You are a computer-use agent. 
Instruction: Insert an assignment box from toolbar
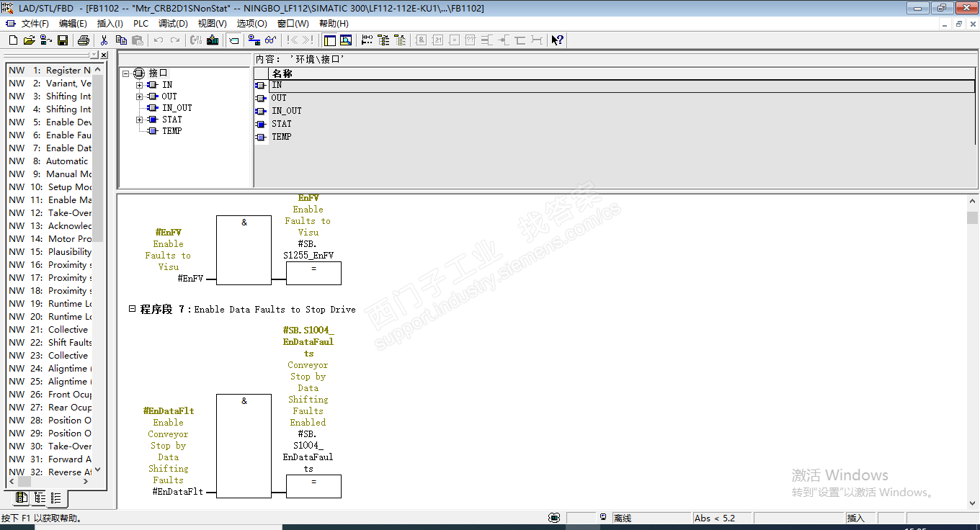click(454, 40)
